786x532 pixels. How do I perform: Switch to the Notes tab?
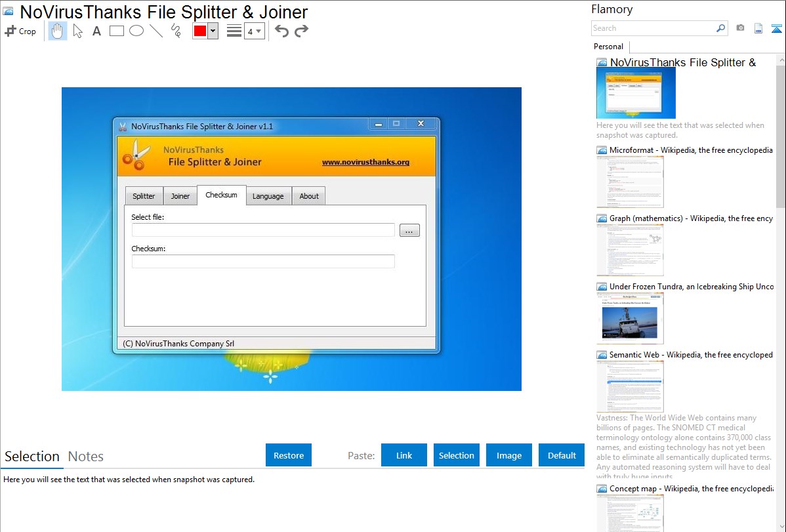click(86, 457)
